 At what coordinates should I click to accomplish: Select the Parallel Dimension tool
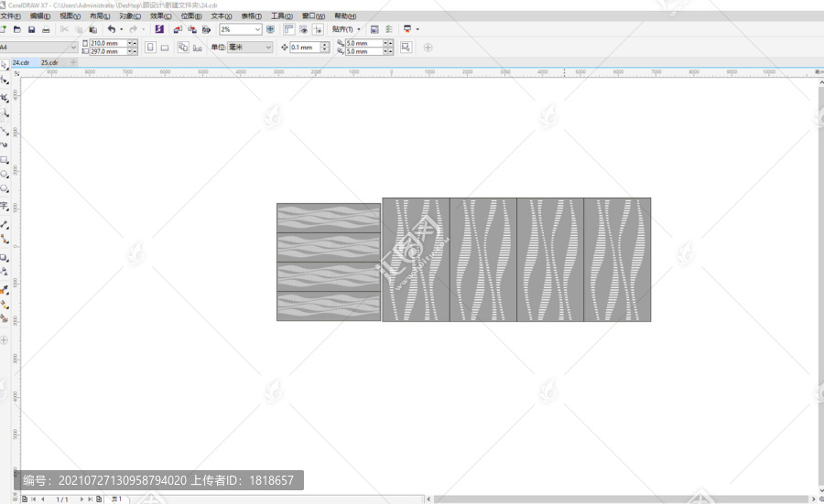point(5,225)
